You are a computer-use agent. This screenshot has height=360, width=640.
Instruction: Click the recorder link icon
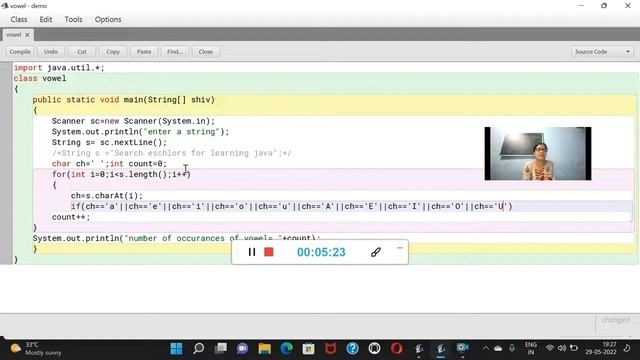coord(376,252)
